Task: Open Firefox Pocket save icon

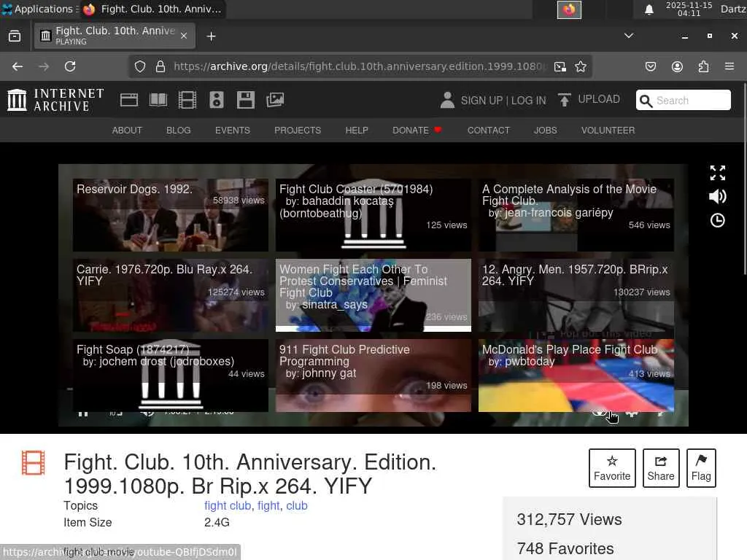Action: click(650, 66)
